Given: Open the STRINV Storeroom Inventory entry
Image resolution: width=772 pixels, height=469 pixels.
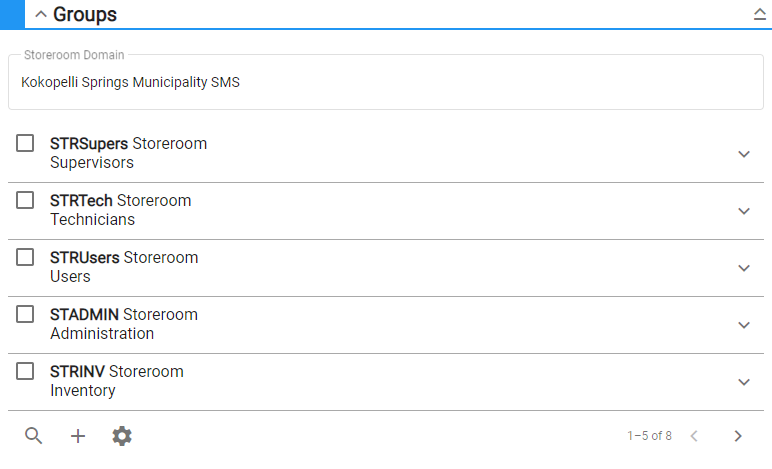Looking at the screenshot, I should coord(117,381).
